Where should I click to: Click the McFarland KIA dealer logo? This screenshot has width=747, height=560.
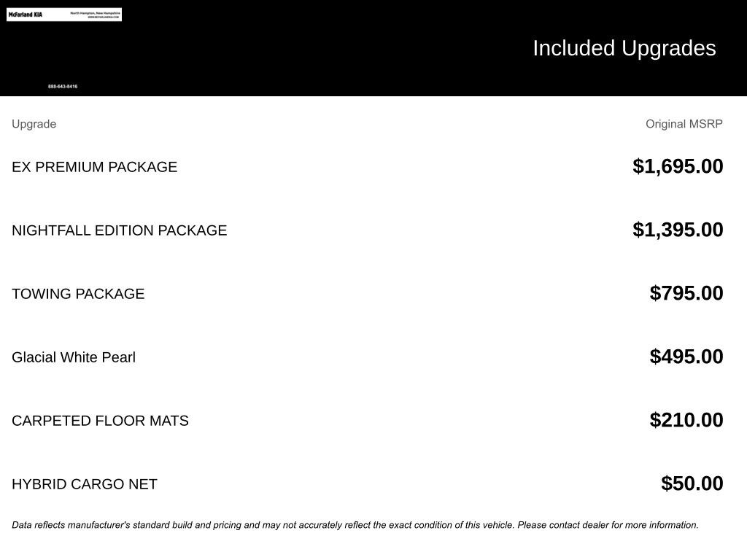click(26, 15)
